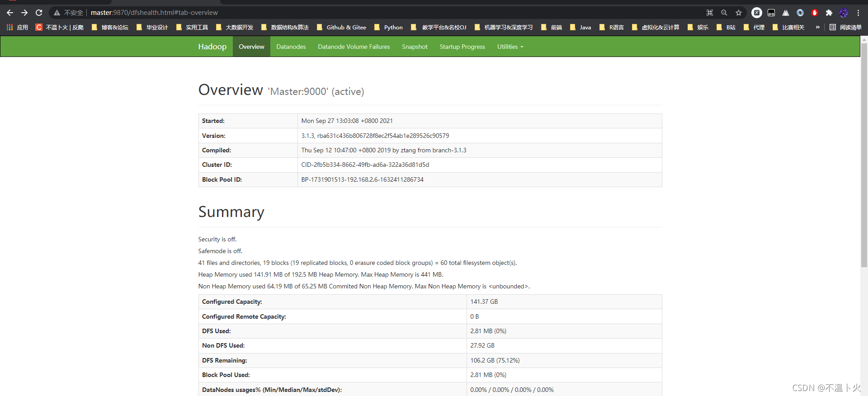Select the Cluster ID value CID-2fb5b334
Screen dimensions: 868x396
365,165
